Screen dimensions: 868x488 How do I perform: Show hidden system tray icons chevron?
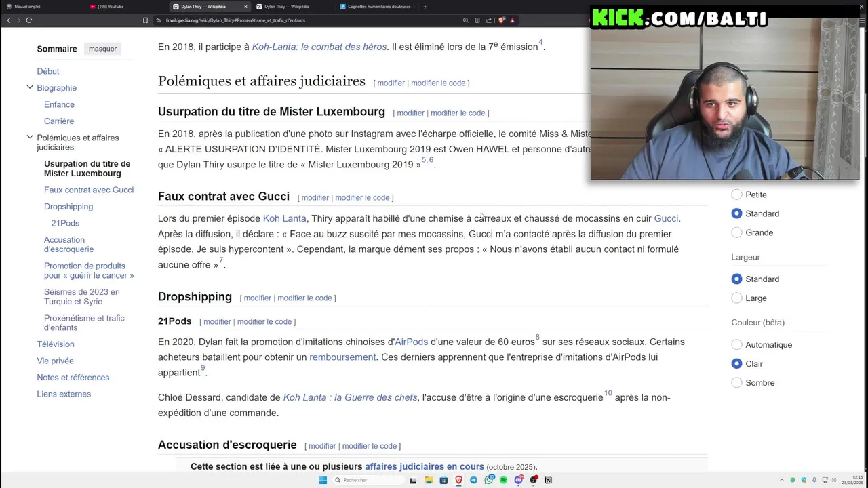pos(781,480)
